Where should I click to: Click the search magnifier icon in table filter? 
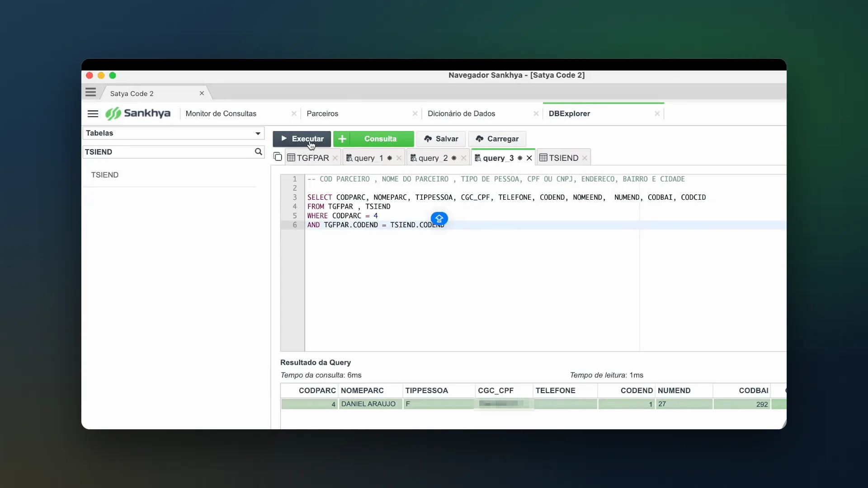click(258, 152)
